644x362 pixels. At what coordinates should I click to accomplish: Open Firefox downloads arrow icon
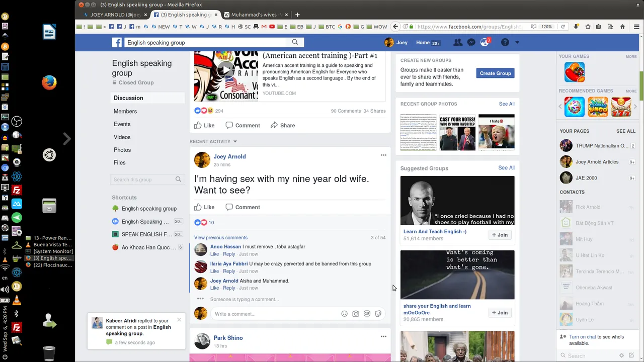(x=576, y=27)
